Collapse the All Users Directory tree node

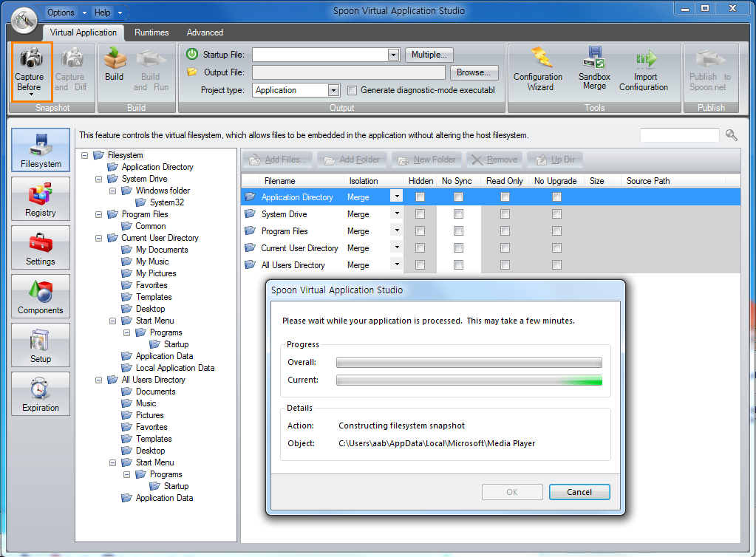99,380
